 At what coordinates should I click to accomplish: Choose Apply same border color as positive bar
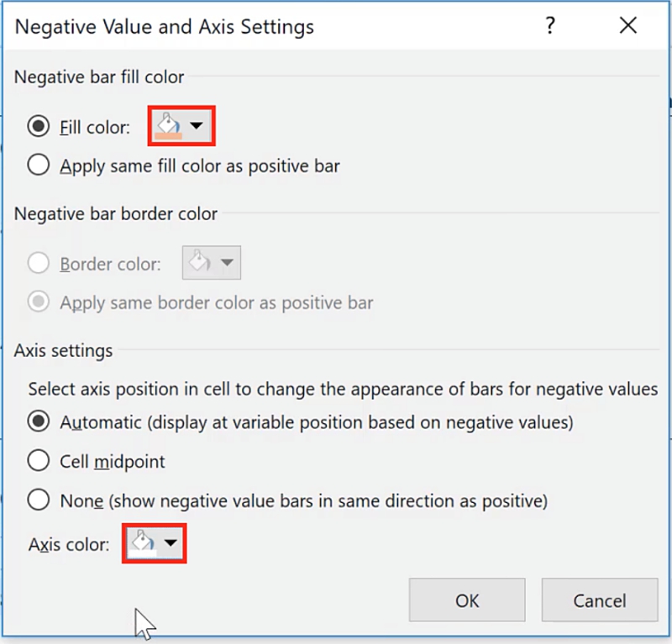click(x=38, y=302)
